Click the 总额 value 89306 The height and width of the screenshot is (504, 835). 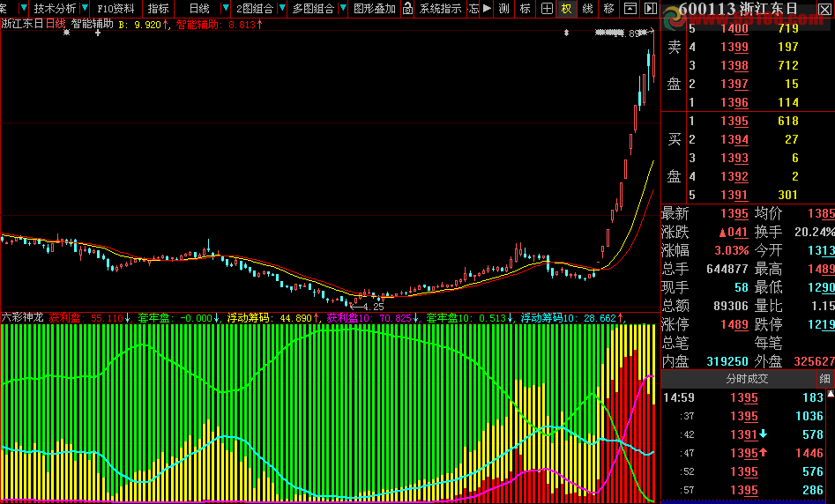pos(731,306)
